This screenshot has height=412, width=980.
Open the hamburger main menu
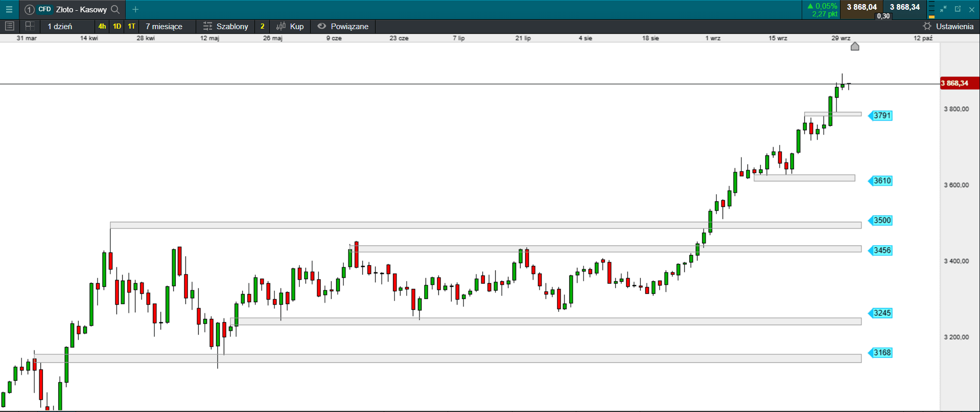coord(9,9)
